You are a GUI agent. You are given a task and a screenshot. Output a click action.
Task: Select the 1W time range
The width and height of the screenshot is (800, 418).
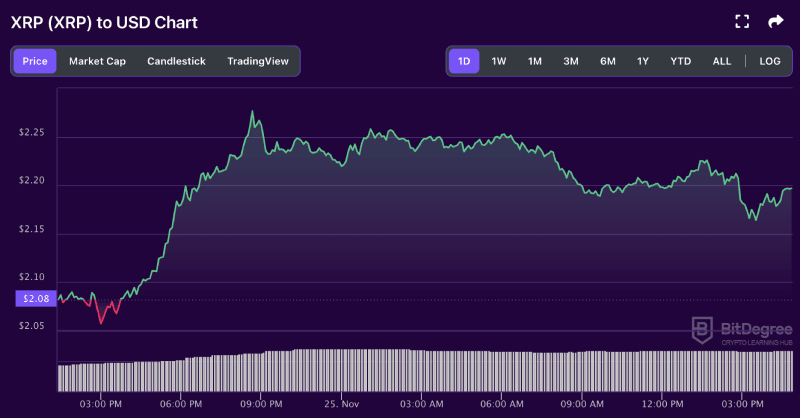(498, 61)
